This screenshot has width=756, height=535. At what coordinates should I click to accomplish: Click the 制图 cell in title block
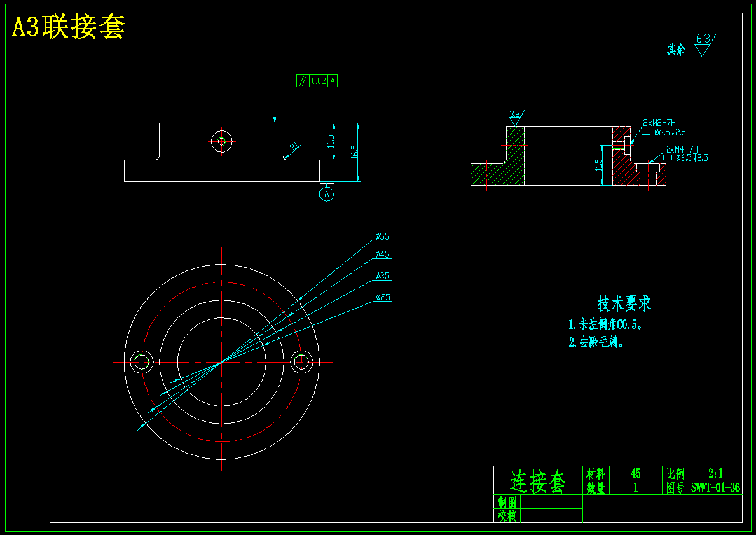[507, 502]
